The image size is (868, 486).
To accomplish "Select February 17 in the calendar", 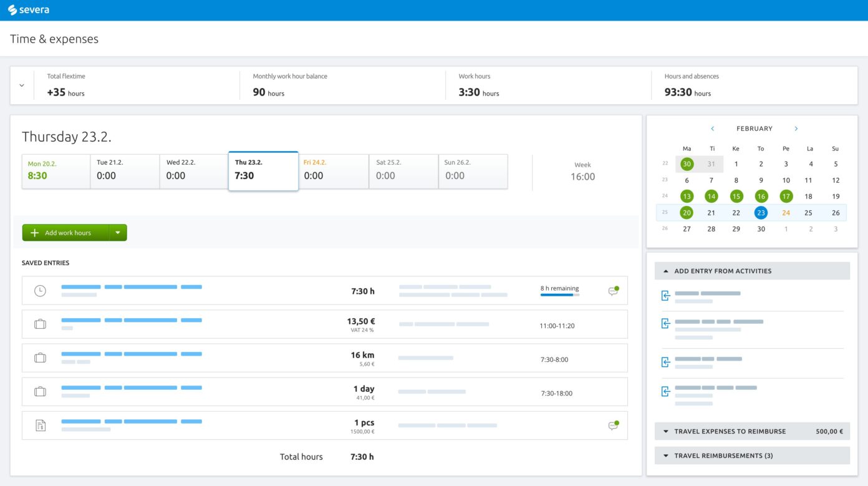I will (786, 197).
